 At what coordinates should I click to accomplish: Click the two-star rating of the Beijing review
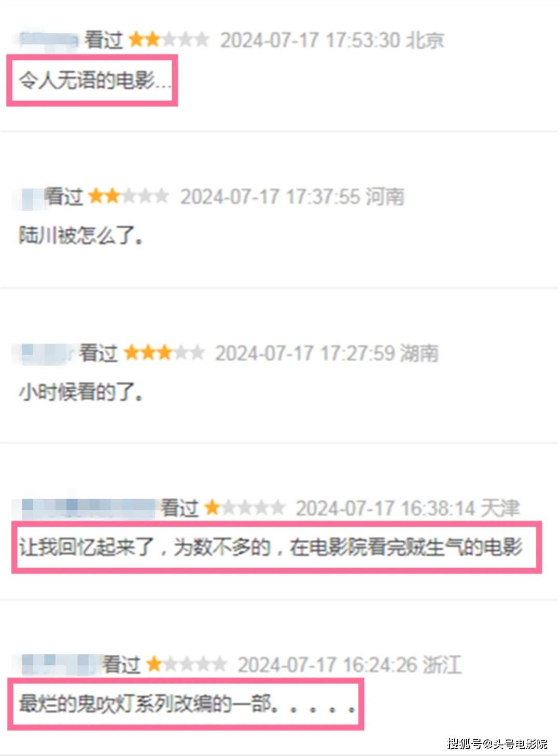tap(169, 39)
